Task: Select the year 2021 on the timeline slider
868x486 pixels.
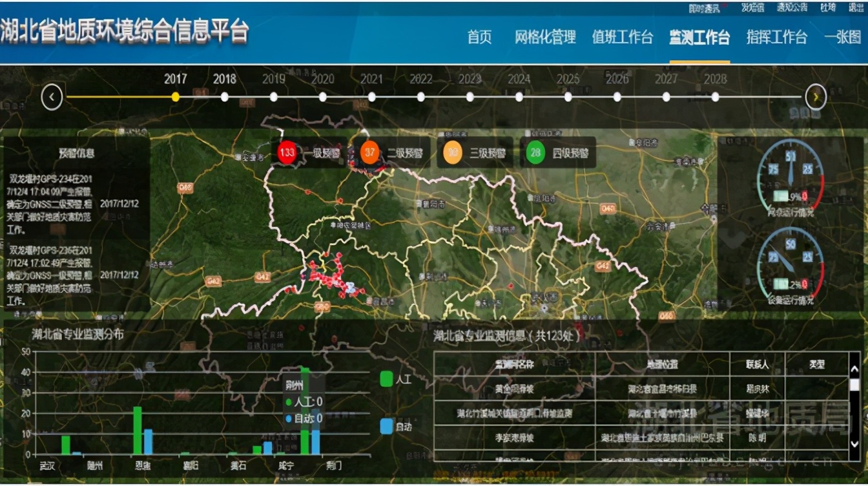Action: click(371, 96)
